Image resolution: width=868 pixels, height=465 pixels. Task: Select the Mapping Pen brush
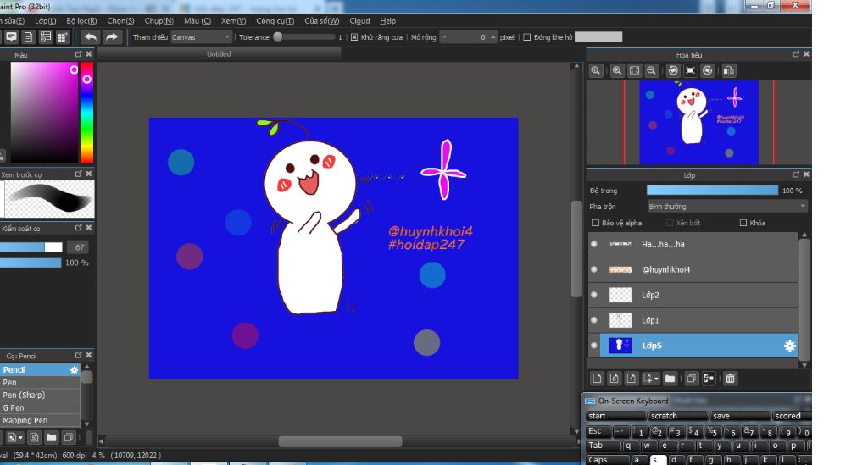point(40,420)
